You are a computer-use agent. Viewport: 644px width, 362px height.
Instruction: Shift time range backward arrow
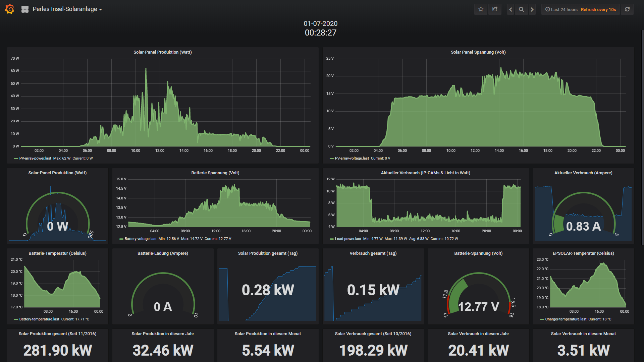(x=511, y=9)
